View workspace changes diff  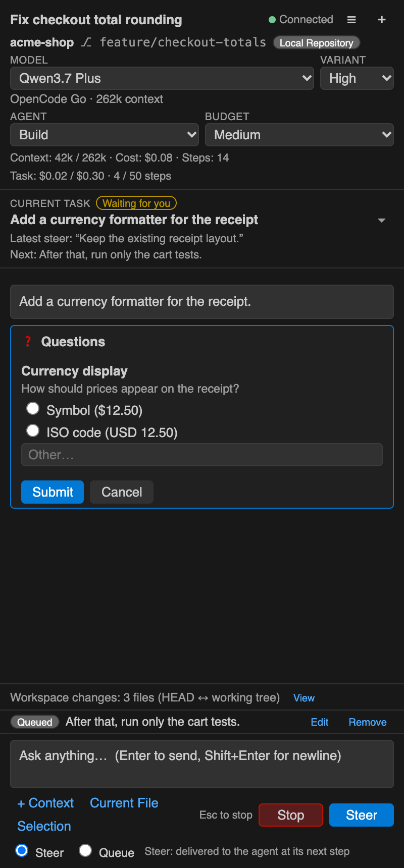tap(304, 698)
